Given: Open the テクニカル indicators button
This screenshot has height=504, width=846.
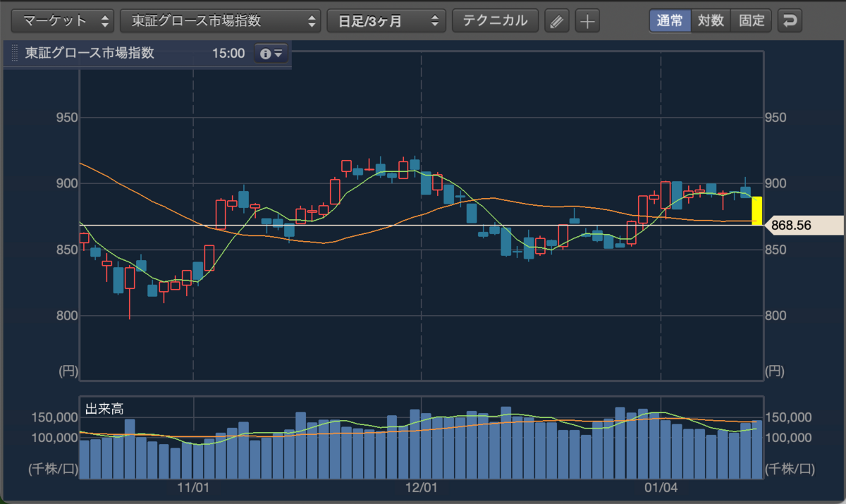Looking at the screenshot, I should pyautogui.click(x=495, y=20).
